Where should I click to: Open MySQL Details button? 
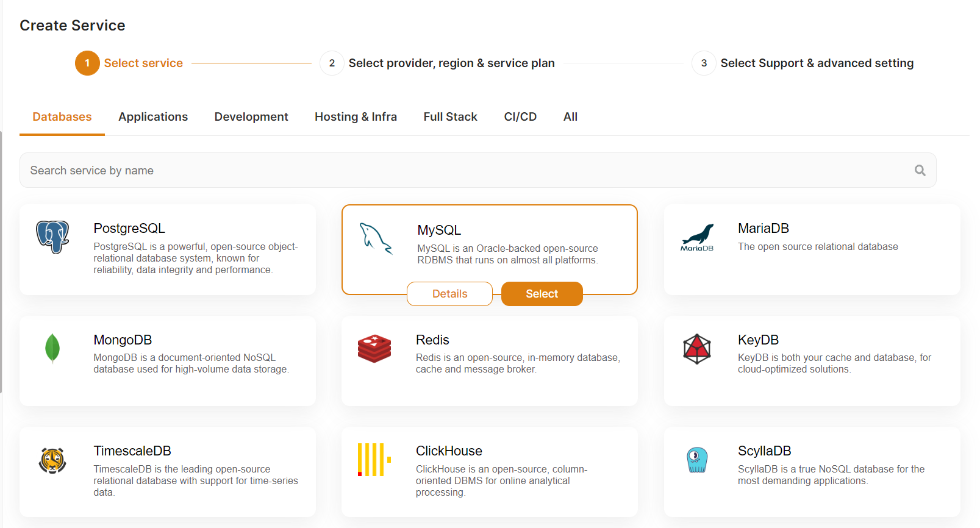[x=449, y=294]
